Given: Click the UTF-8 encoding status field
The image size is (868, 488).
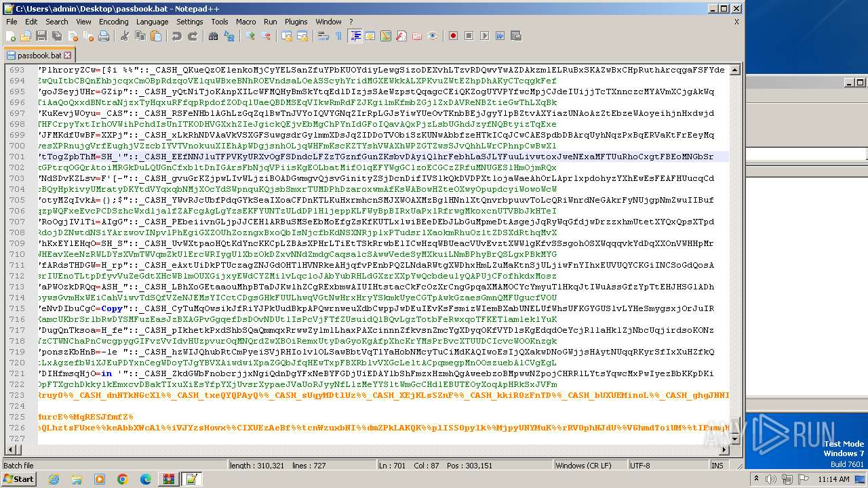Looking at the screenshot, I should [x=667, y=466].
